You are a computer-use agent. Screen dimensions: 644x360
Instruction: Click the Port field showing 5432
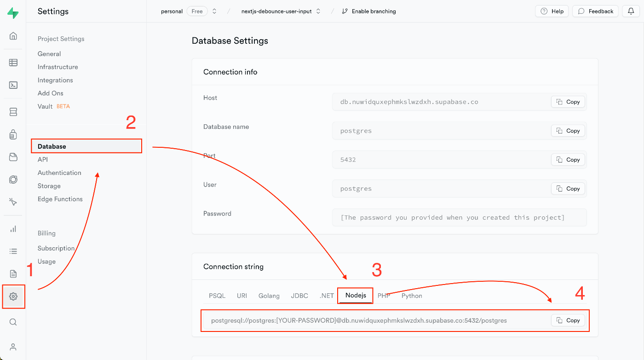pos(442,160)
